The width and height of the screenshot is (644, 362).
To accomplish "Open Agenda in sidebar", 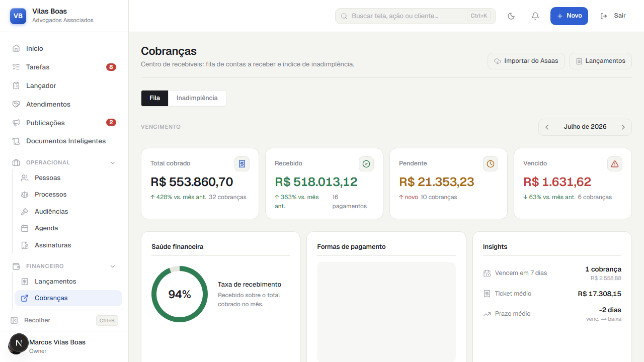I will click(68, 228).
